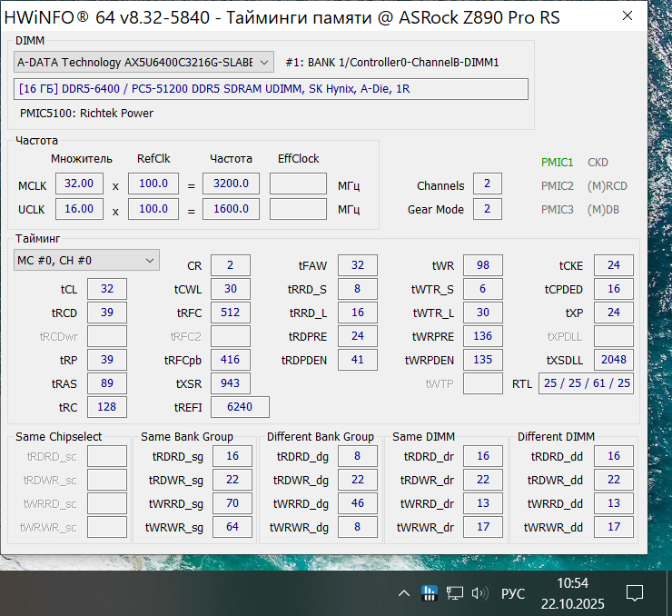Click the RTL values field
Image resolution: width=672 pixels, height=616 pixels.
587,383
